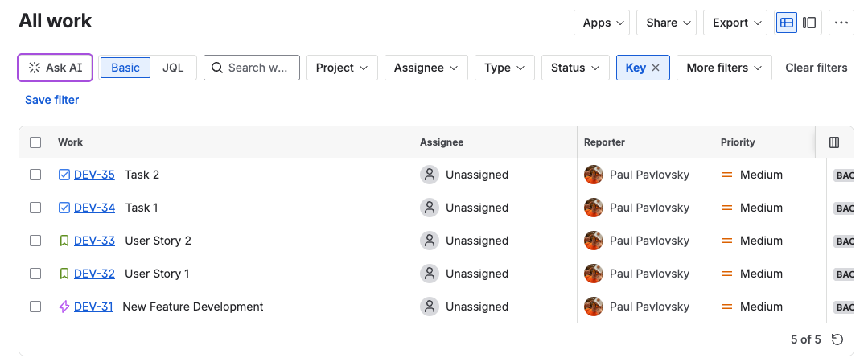Select the checkbox for DEV-32 row

pos(35,274)
